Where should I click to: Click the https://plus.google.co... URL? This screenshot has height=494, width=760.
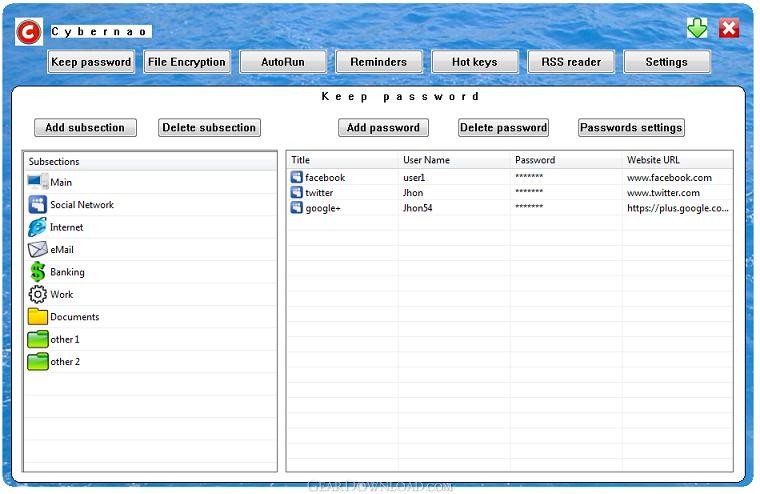678,208
